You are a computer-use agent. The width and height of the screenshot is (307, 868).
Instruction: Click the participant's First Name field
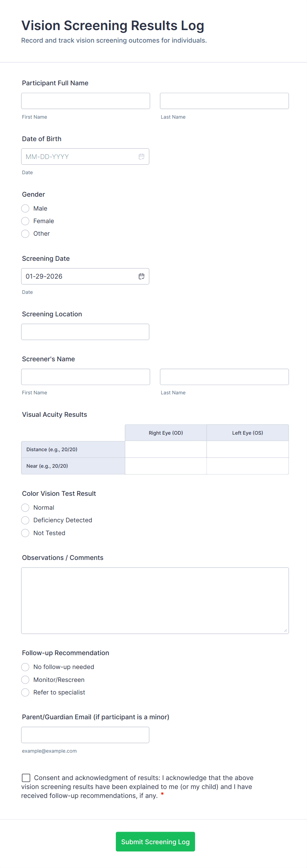pyautogui.click(x=85, y=100)
